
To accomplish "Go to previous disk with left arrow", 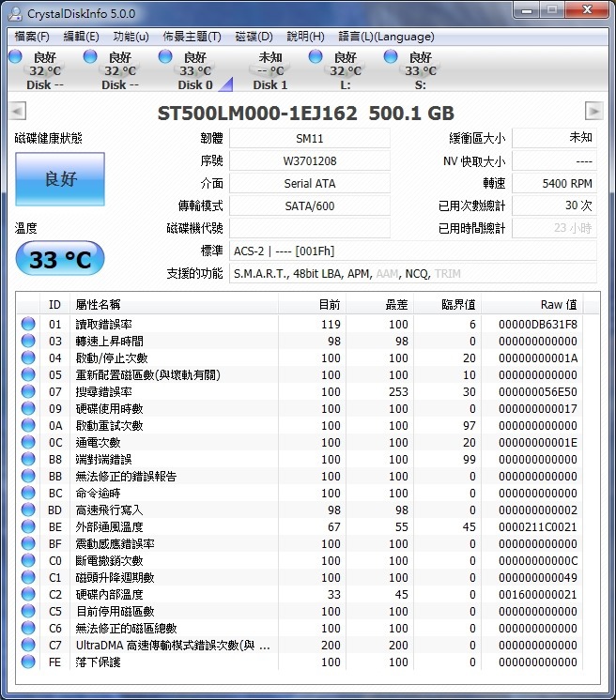I will pos(18,111).
